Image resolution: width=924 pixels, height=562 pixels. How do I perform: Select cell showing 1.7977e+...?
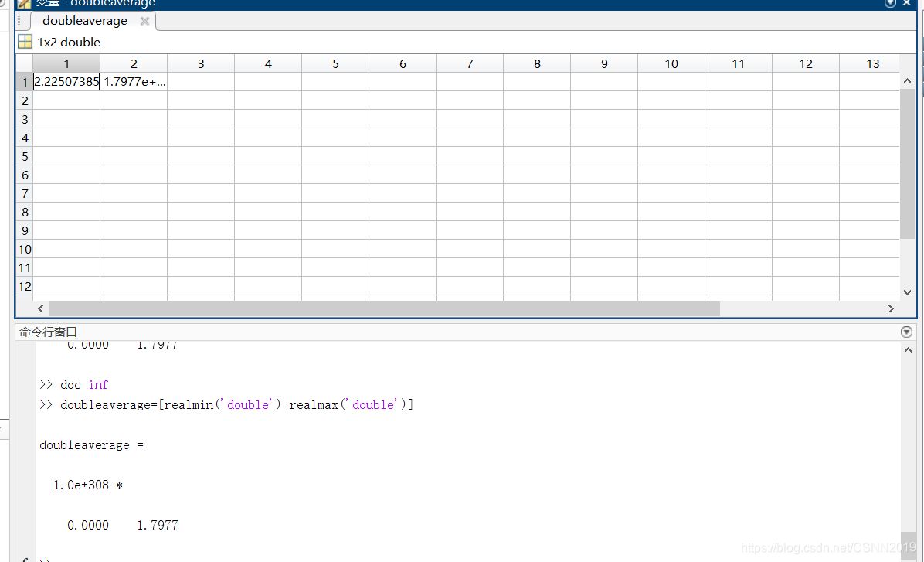pyautogui.click(x=134, y=81)
